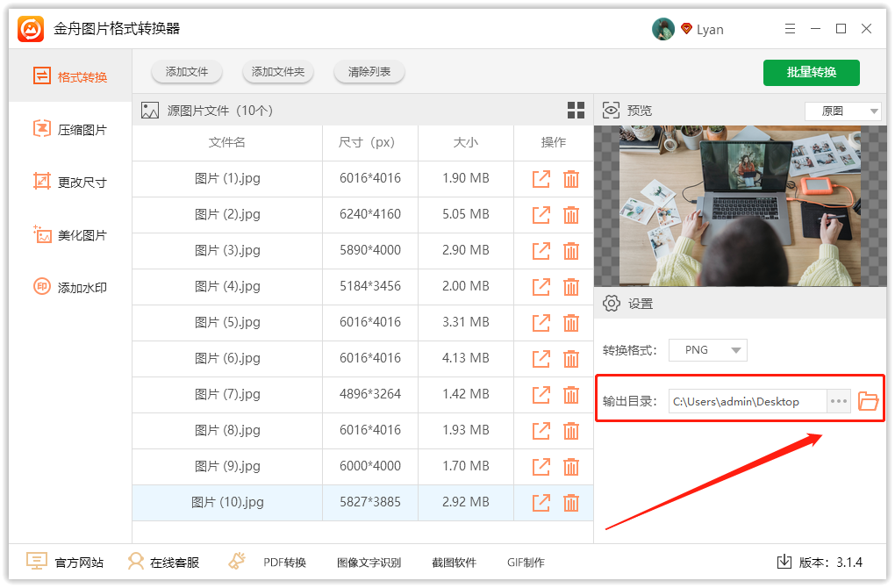The height and width of the screenshot is (588, 895).
Task: Delete 图片 (3).jpg using trash icon
Action: point(571,251)
